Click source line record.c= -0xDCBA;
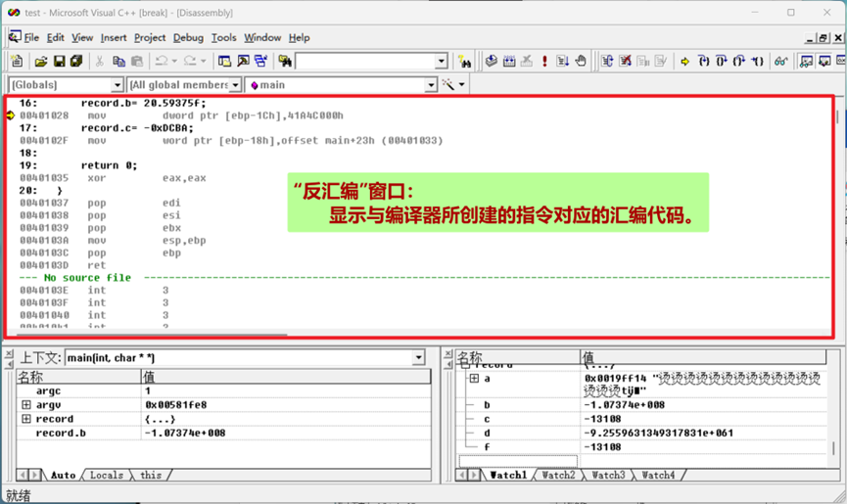This screenshot has height=504, width=847. click(137, 128)
